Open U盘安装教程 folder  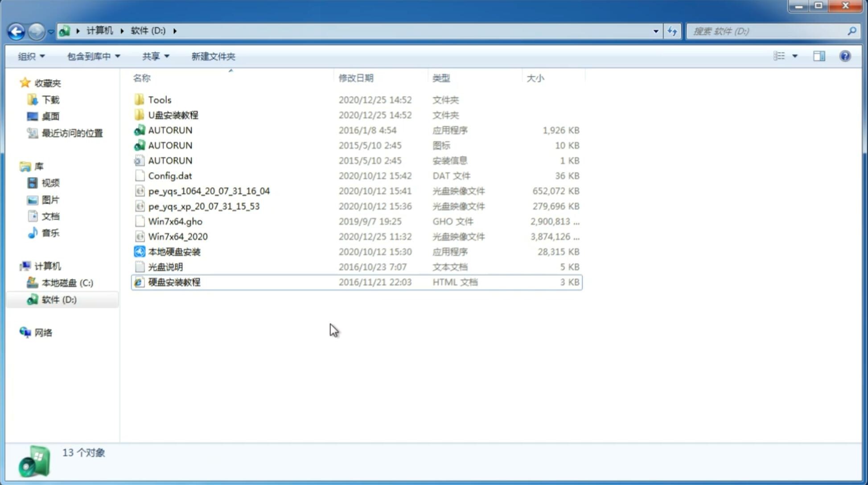pos(173,115)
